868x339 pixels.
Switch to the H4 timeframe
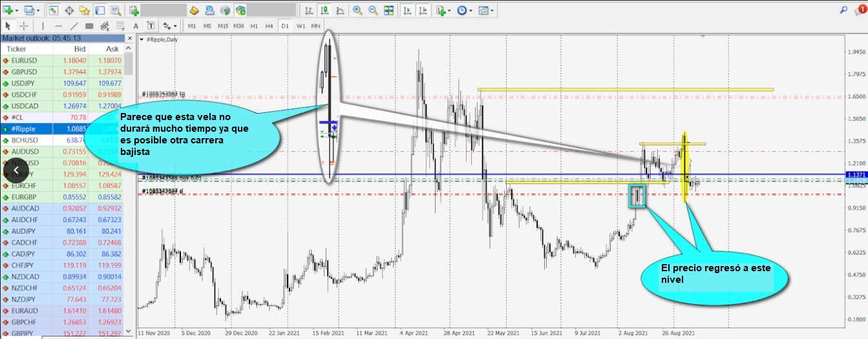pyautogui.click(x=269, y=26)
